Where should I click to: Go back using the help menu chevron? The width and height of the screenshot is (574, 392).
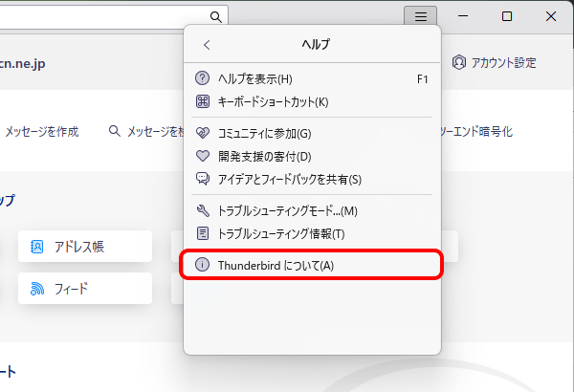coord(207,44)
